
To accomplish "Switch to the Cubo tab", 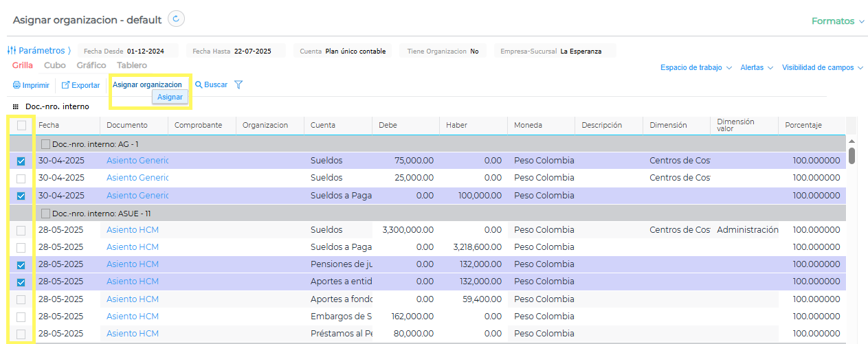I will click(x=55, y=65).
